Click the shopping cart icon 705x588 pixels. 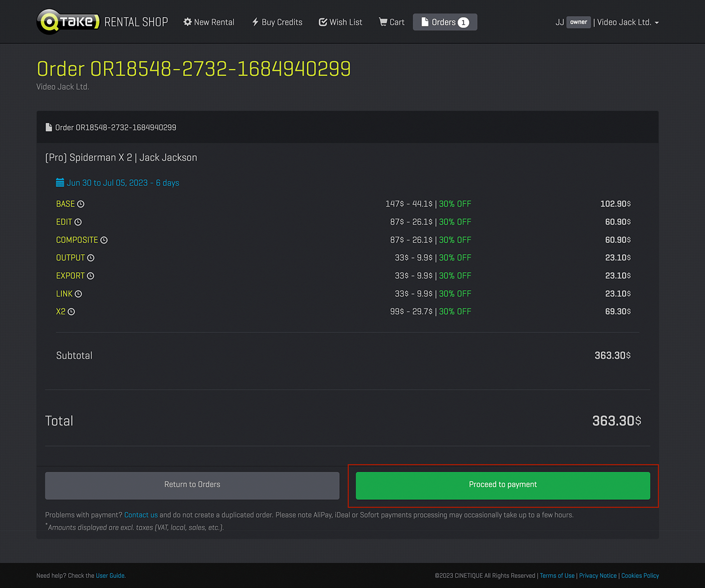coord(383,22)
